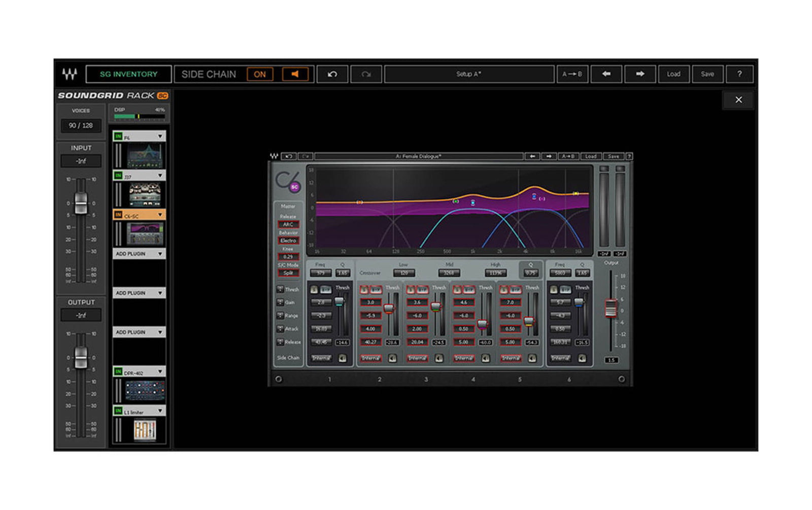
Task: Open L1 limiter slot dropdown arrow
Action: coord(160,411)
